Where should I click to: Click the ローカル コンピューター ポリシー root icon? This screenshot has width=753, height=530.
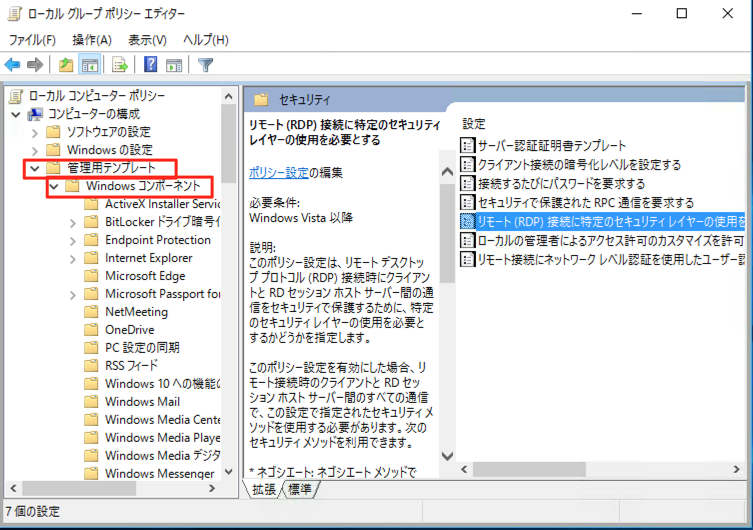16,96
